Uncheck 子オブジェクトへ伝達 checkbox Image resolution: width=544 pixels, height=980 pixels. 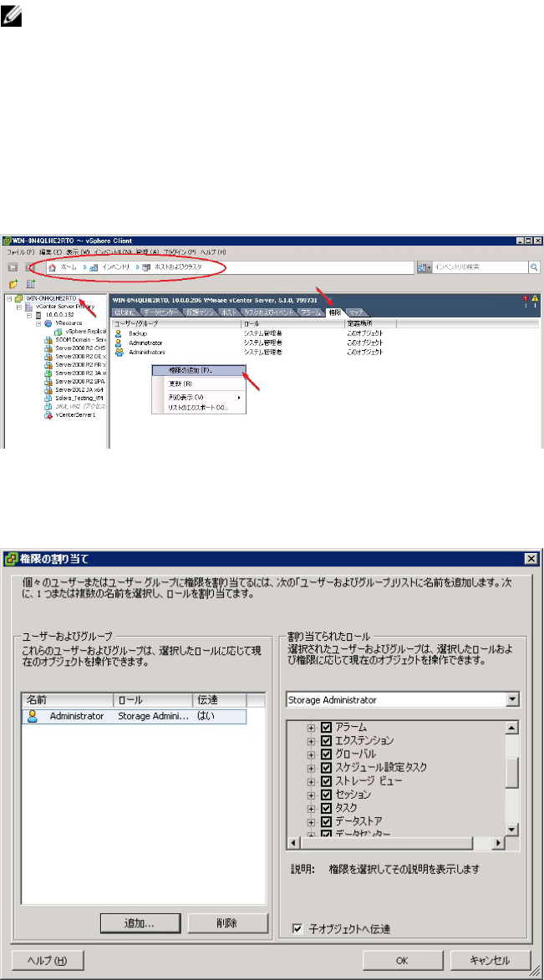[297, 929]
